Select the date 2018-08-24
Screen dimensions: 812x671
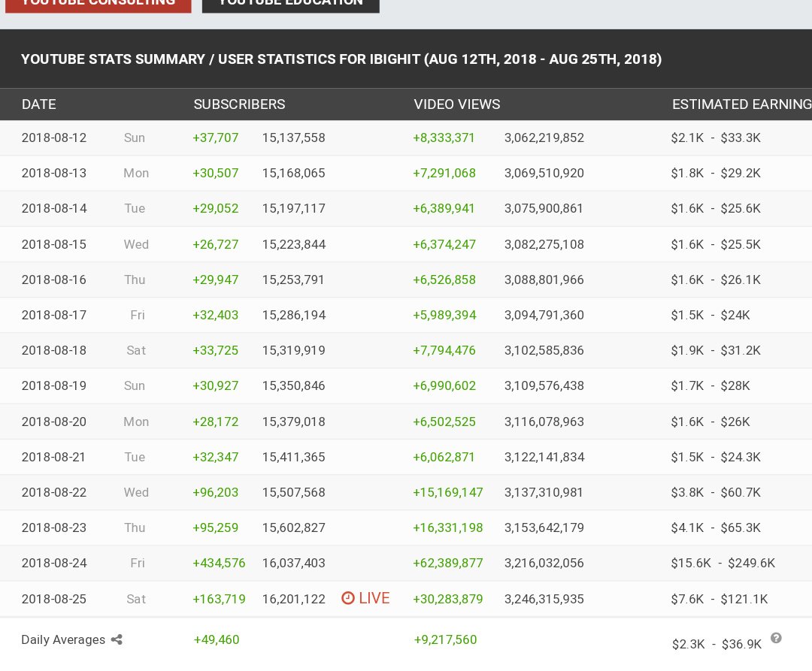[x=54, y=563]
